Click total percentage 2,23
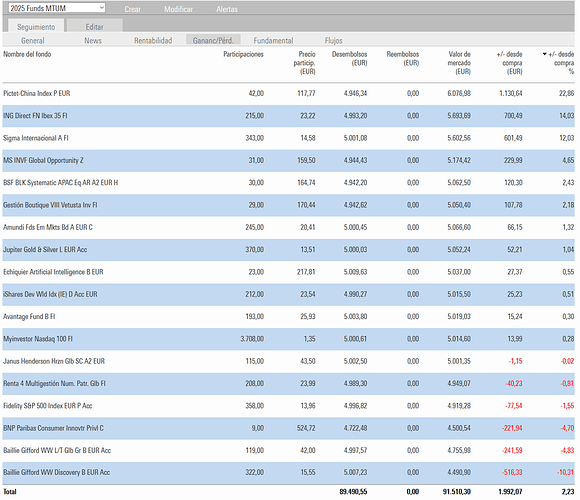This screenshot has width=580, height=500. tap(568, 492)
